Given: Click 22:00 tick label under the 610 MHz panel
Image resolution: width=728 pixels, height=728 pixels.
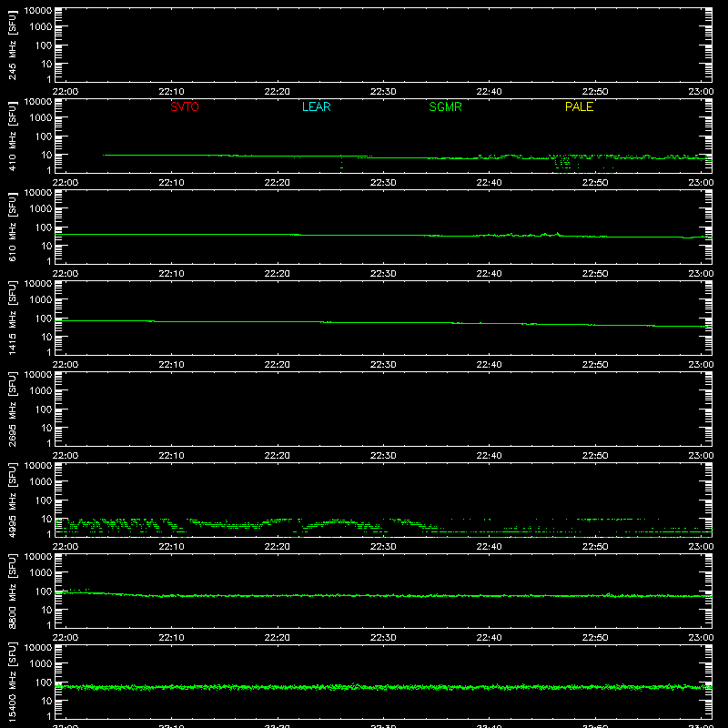Looking at the screenshot, I should (x=66, y=274).
